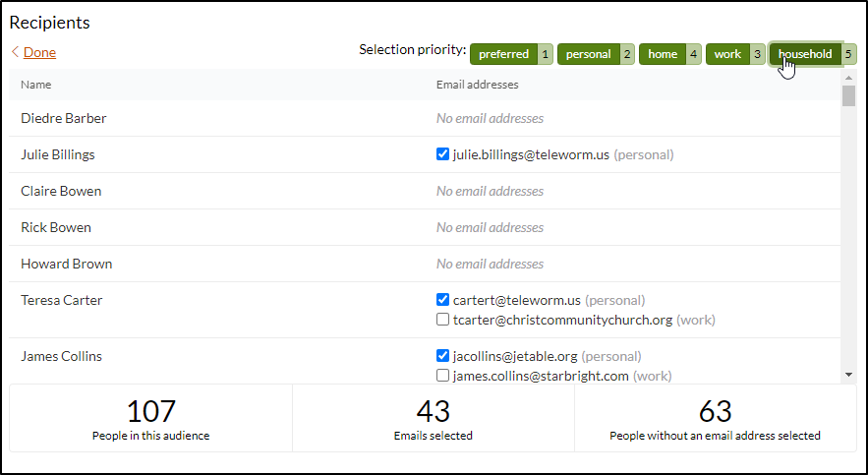Check james.collins@starbright.com work email
868x475 pixels.
point(442,376)
